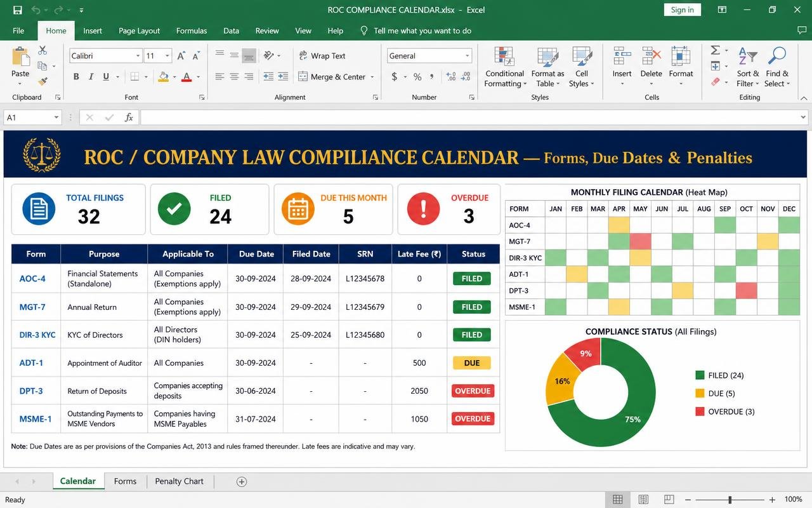Screen dimensions: 812x508
Task: Click the Undo arrow icon
Action: pyautogui.click(x=36, y=10)
